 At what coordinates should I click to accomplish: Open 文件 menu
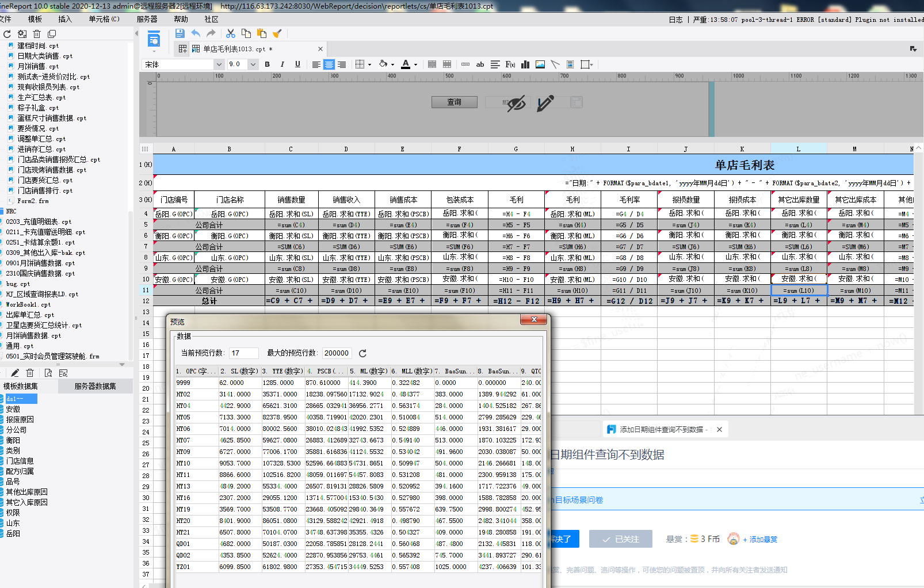(x=6, y=19)
